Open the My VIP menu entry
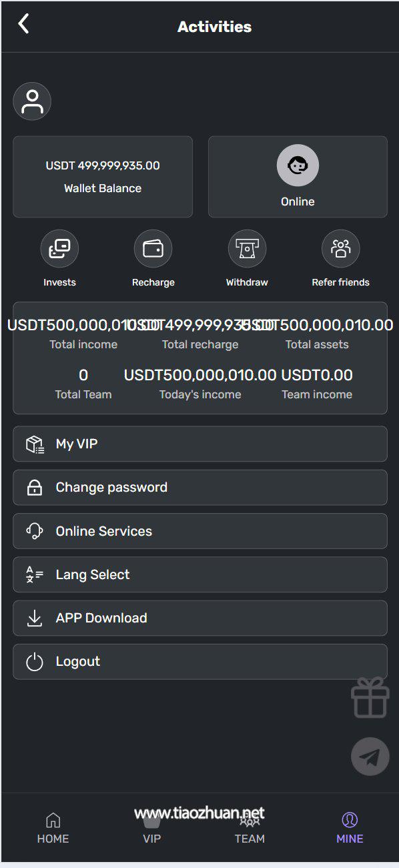Image resolution: width=399 pixels, height=868 pixels. (x=200, y=444)
